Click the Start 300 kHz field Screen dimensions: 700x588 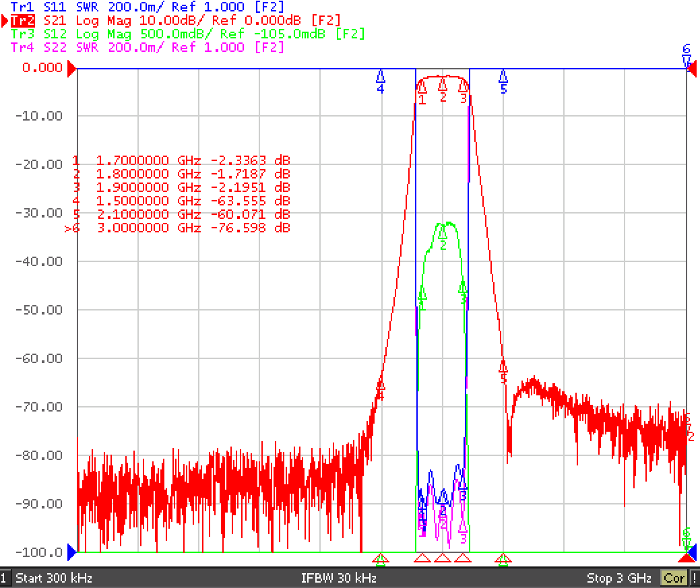(x=54, y=578)
